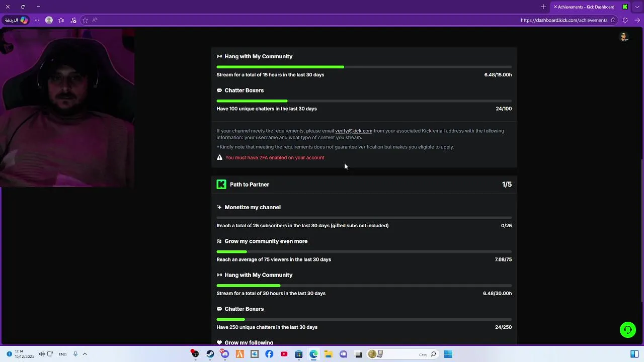Open the browser favorites list icon
The width and height of the screenshot is (644, 362).
61,20
